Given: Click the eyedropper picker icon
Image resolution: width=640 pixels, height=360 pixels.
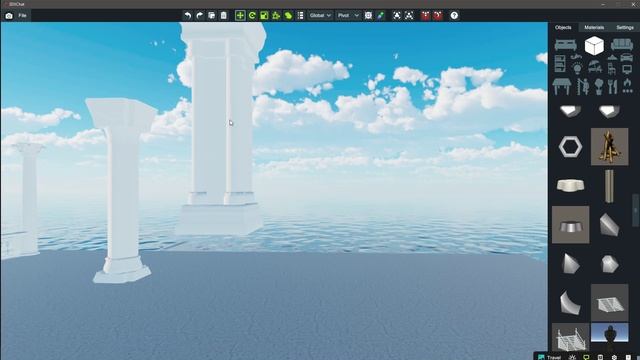Looking at the screenshot, I should pos(380,16).
